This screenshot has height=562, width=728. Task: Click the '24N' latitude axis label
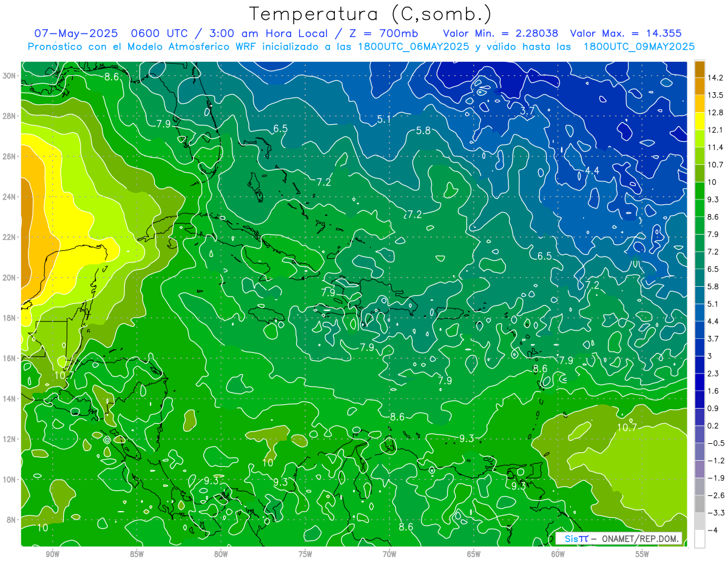point(10,196)
